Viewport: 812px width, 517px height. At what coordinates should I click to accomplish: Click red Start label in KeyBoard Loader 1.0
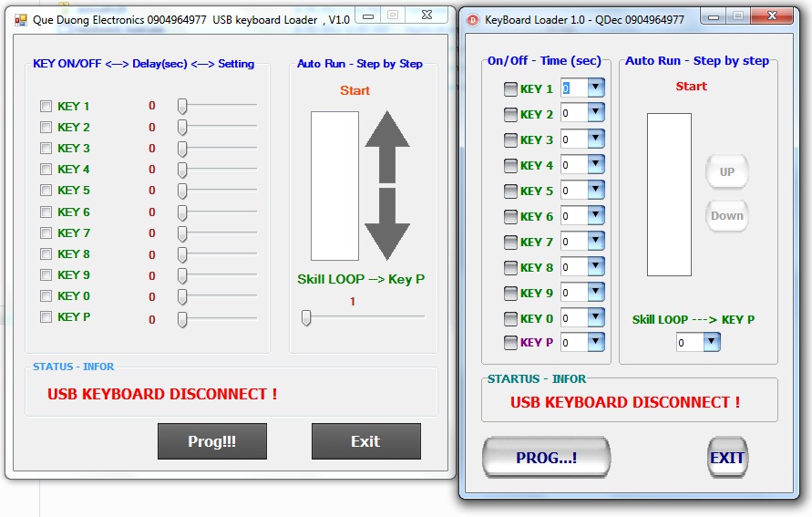(692, 87)
